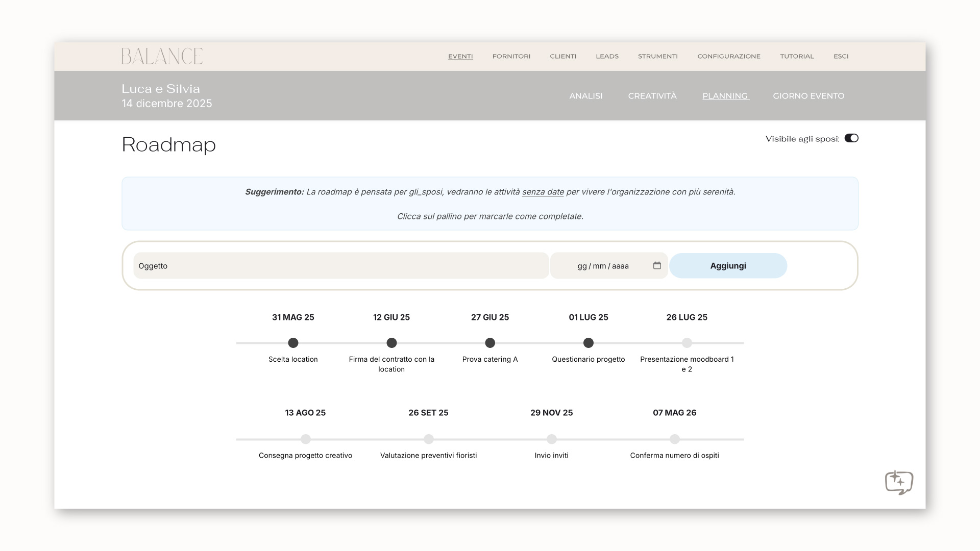Image resolution: width=980 pixels, height=551 pixels.
Task: Open the Giorno Evento tab
Action: (808, 96)
